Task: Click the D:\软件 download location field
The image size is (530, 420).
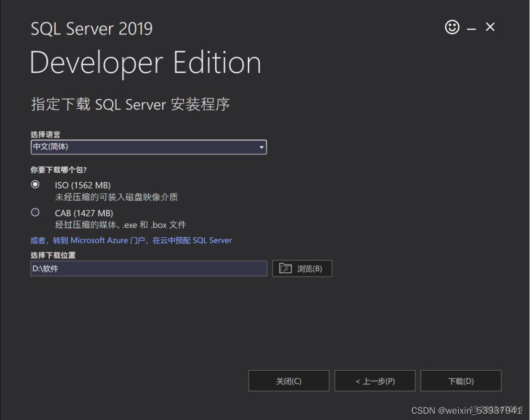Action: (148, 269)
